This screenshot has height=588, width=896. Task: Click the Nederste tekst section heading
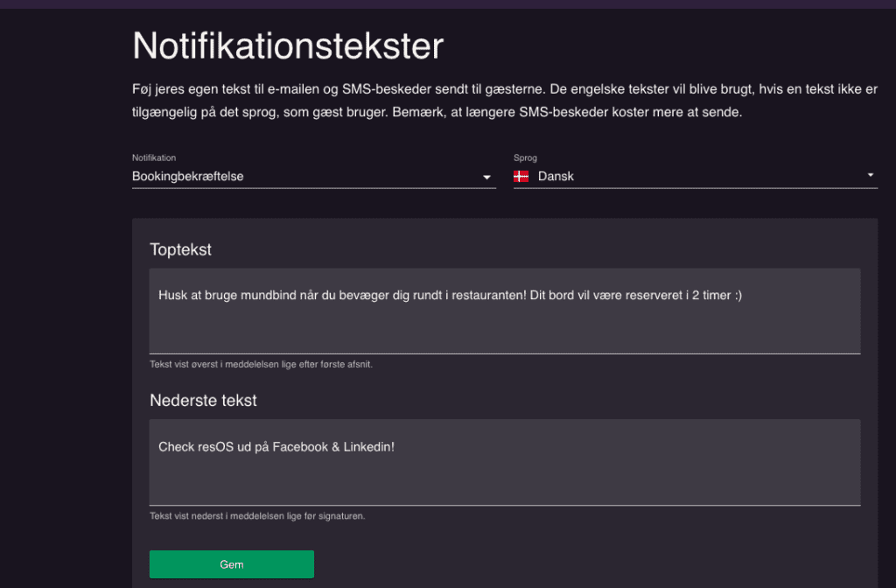(x=203, y=401)
